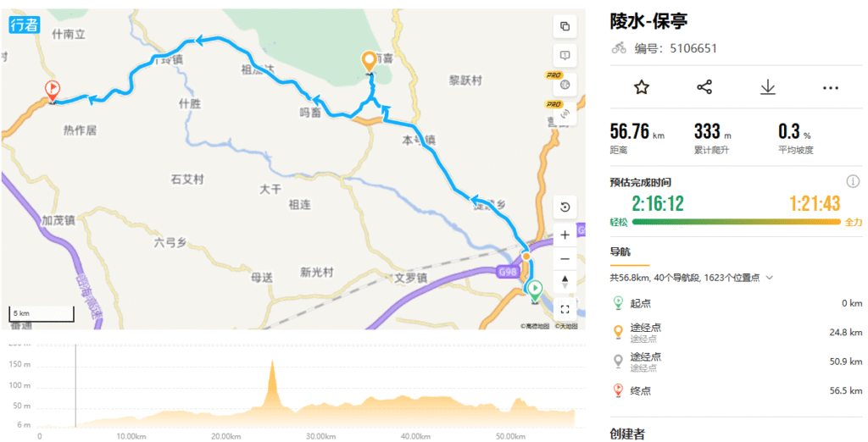Share the route via share icon
Image resolution: width=868 pixels, height=442 pixels.
click(704, 87)
